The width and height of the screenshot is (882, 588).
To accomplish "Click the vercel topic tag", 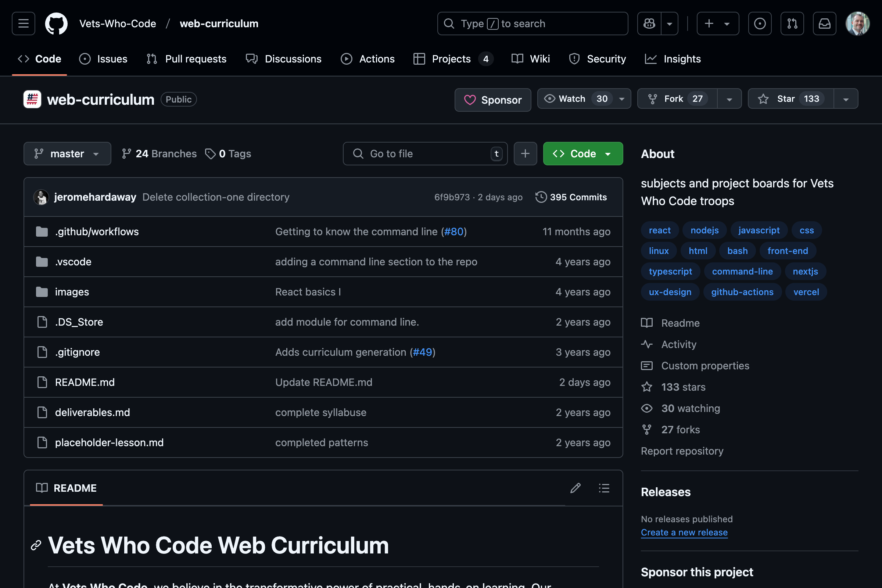I will (806, 292).
